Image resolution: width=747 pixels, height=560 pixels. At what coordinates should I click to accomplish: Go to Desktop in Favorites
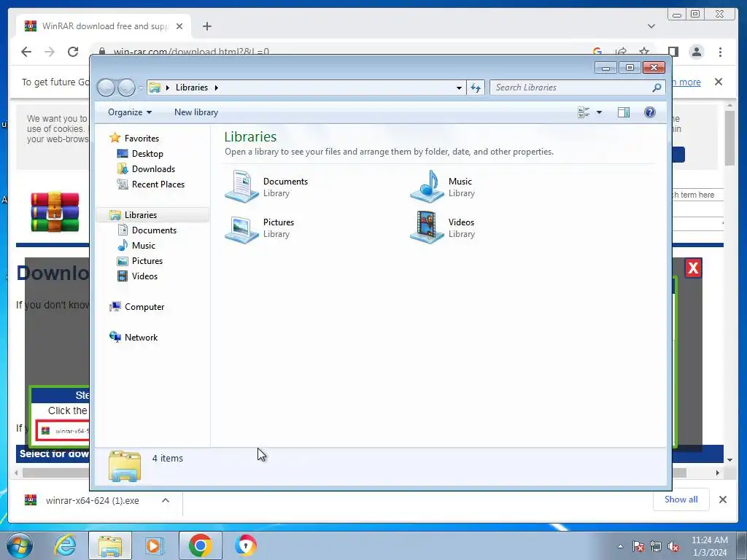coord(147,153)
